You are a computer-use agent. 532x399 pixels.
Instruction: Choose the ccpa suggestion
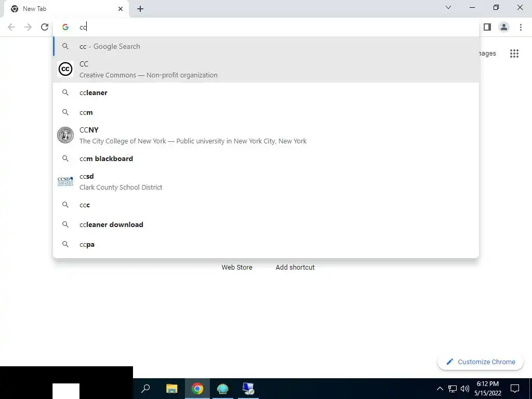pyautogui.click(x=266, y=244)
